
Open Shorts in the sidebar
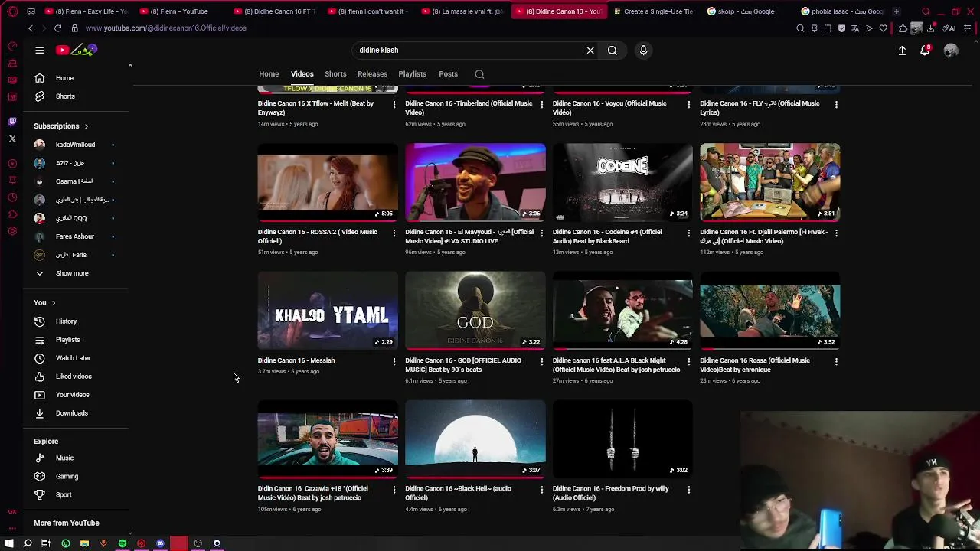coord(75,96)
